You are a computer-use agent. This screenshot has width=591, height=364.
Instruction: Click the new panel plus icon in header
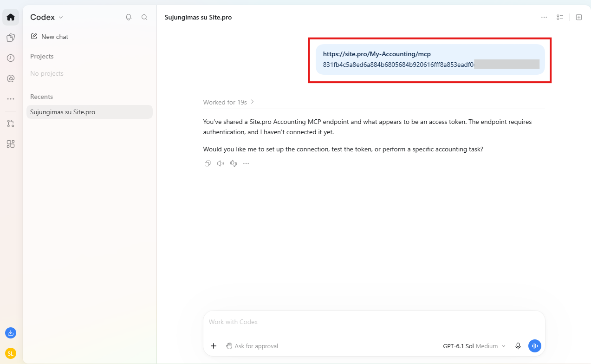[579, 17]
